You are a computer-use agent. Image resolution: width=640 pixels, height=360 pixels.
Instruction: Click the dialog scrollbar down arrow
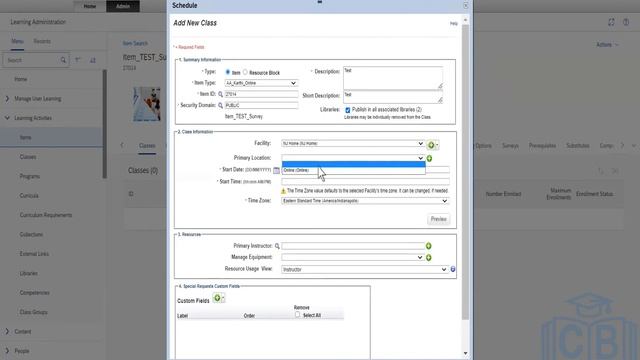tap(465, 353)
